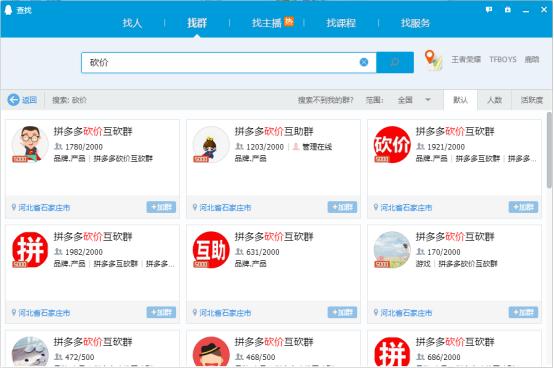Viewport: 554px width, 369px height.
Task: Go to the 找课程 tab
Action: click(341, 23)
